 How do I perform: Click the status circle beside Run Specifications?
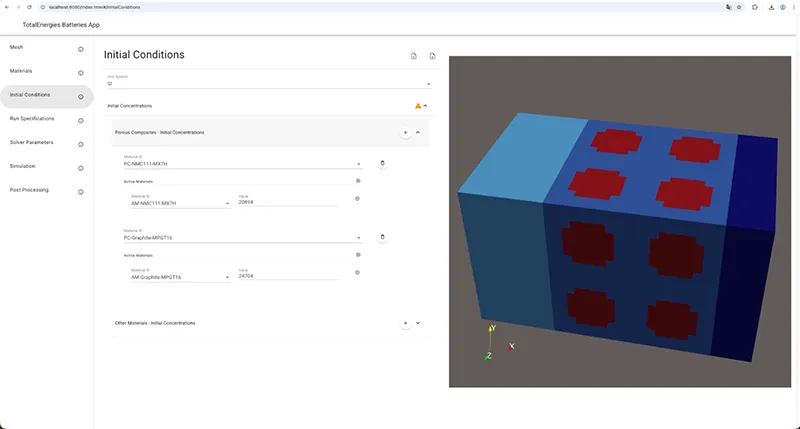81,121
